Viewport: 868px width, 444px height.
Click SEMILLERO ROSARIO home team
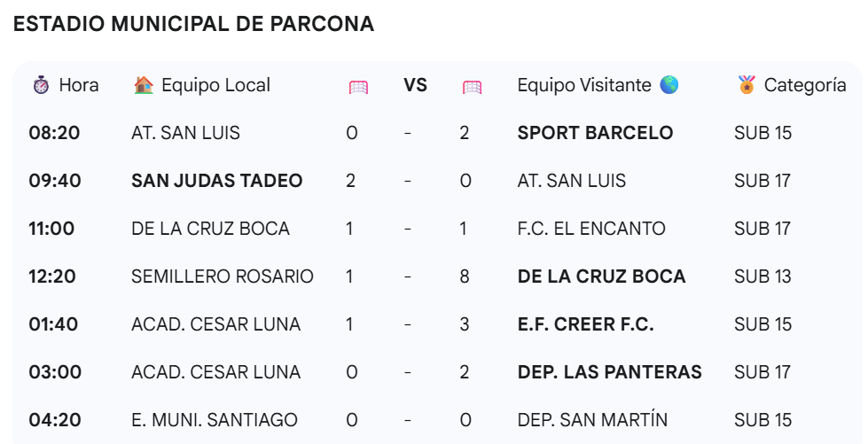point(223,277)
